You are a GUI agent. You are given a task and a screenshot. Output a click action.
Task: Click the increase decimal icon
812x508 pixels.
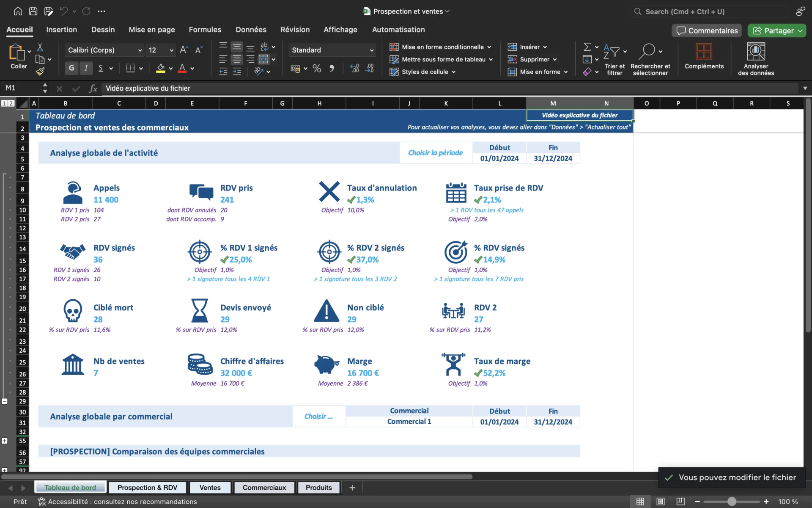(354, 68)
